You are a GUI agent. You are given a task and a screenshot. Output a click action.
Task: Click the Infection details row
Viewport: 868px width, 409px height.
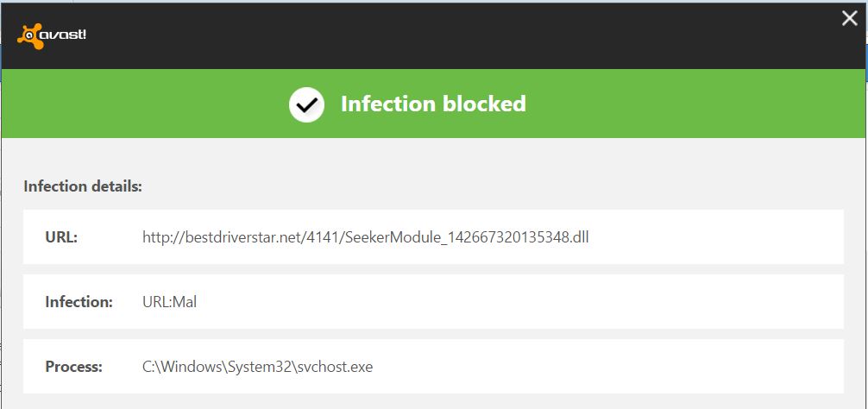[x=433, y=302]
